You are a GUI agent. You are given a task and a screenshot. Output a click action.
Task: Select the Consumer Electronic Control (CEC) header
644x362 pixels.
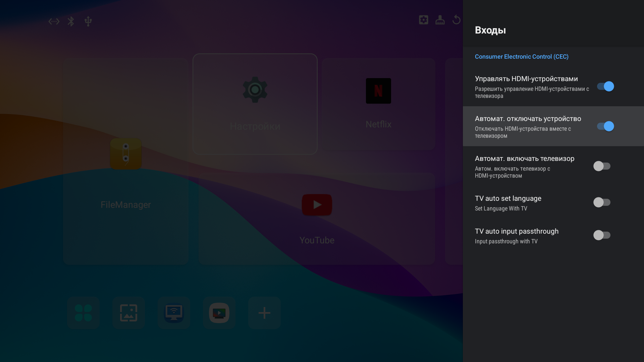521,57
